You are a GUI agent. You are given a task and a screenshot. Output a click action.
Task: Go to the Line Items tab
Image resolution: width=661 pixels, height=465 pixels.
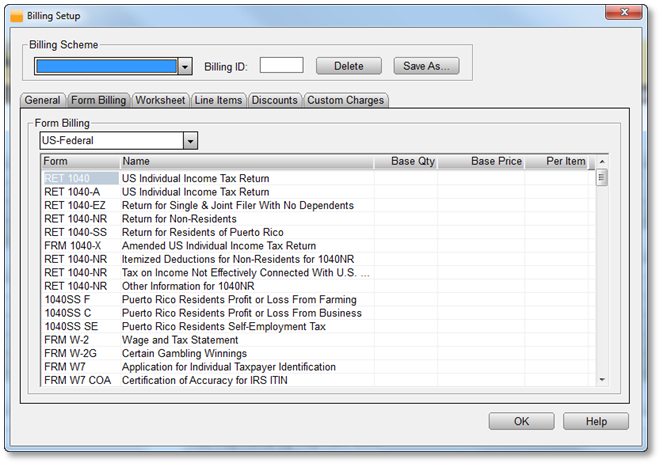pyautogui.click(x=218, y=100)
